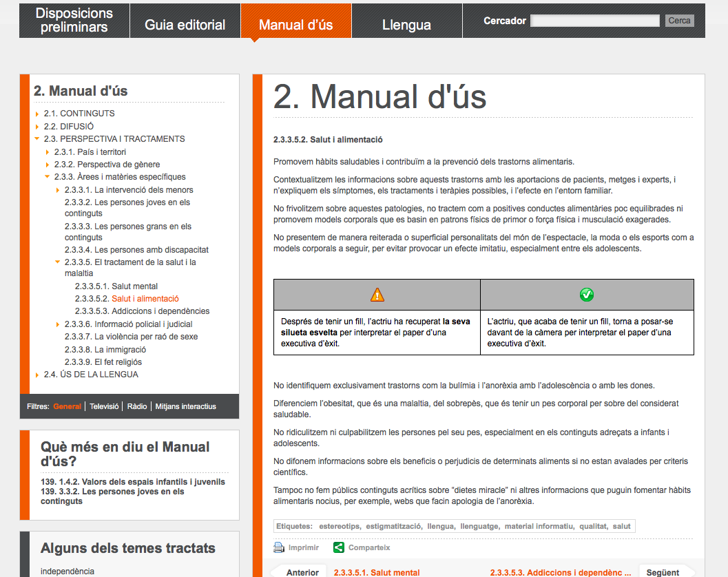This screenshot has width=728, height=577.
Task: Click the orange warning triangle icon
Action: point(377,295)
